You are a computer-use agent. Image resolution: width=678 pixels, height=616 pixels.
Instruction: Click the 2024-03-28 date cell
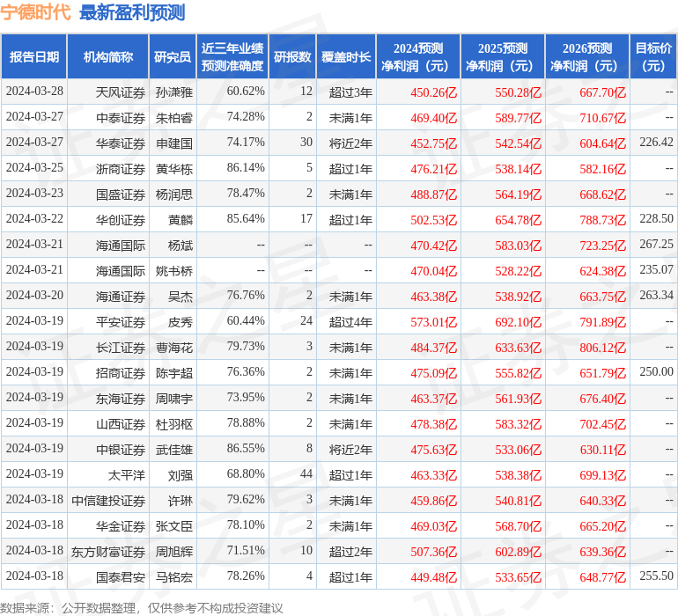tap(34, 92)
